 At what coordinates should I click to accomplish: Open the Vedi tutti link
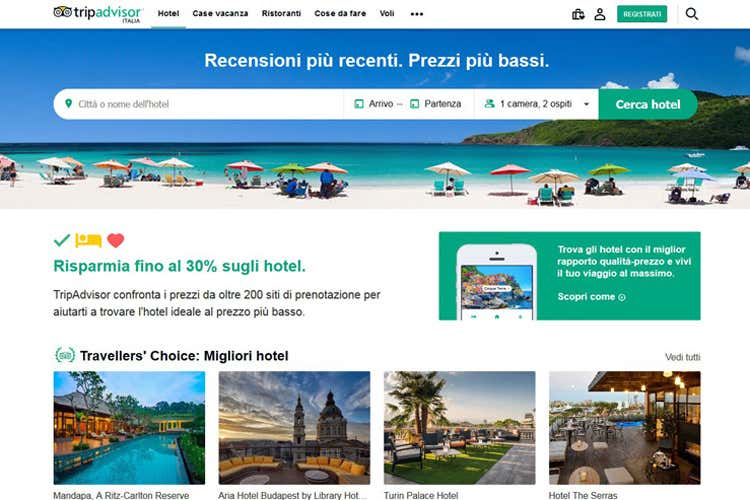coord(683,357)
